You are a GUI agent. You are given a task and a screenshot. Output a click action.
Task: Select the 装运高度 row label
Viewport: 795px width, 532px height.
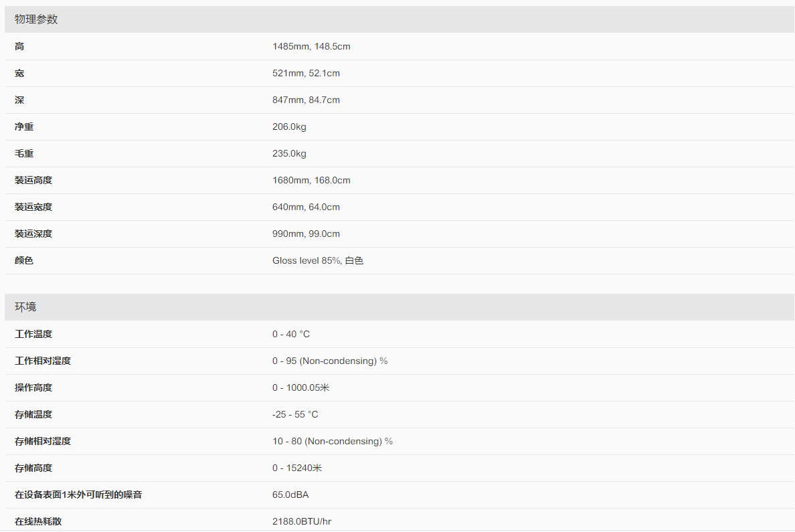click(33, 180)
